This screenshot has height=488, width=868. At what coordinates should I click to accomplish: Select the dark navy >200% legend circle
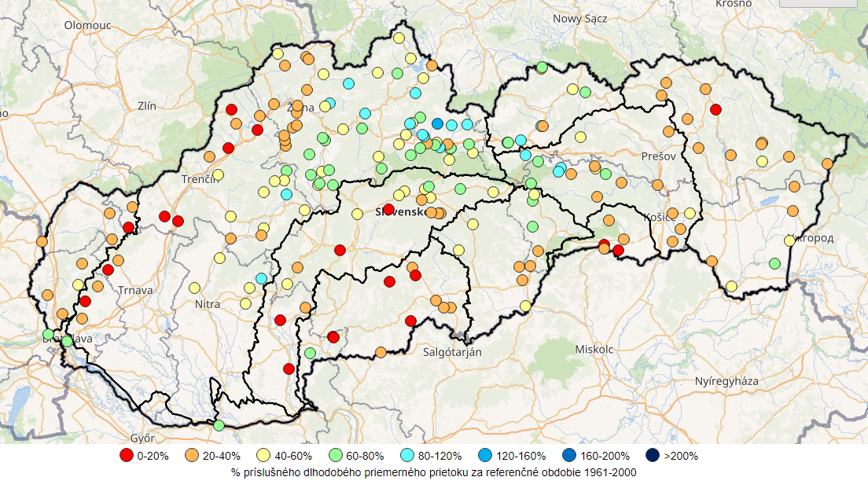[x=652, y=455]
